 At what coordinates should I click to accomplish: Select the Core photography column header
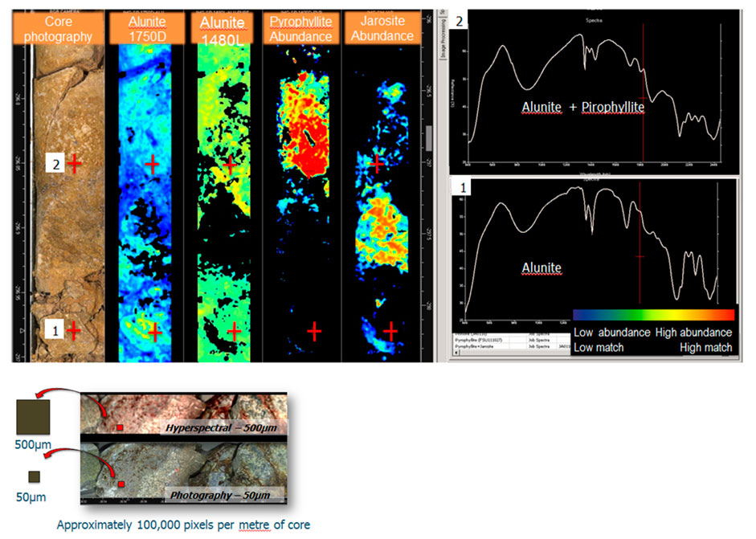tap(66, 27)
